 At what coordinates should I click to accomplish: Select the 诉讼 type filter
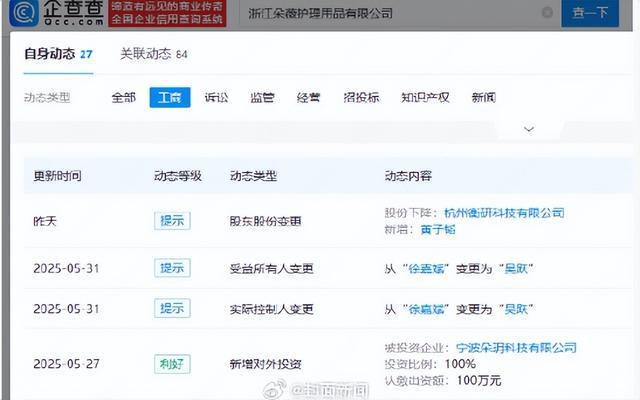click(216, 98)
